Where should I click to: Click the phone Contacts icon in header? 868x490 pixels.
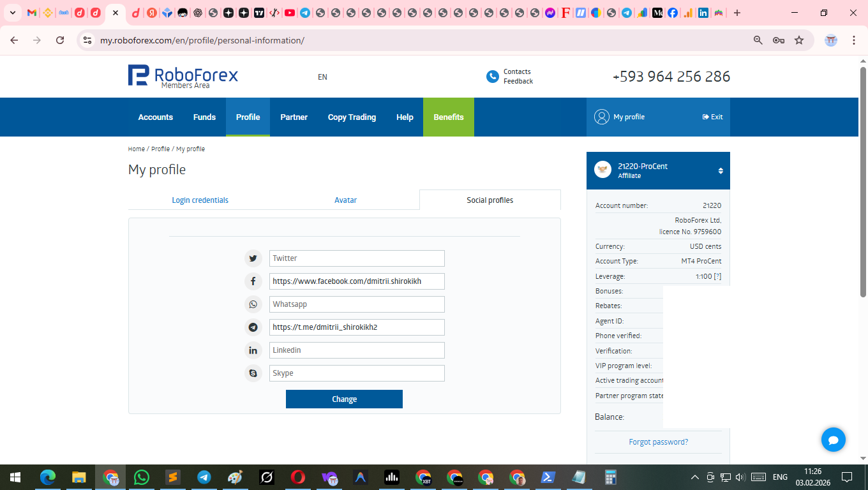click(x=492, y=77)
